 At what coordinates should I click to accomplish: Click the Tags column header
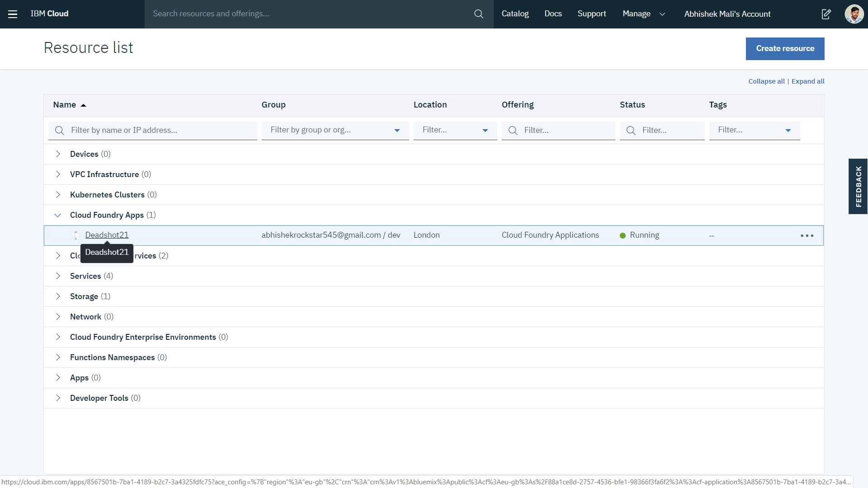(x=718, y=105)
